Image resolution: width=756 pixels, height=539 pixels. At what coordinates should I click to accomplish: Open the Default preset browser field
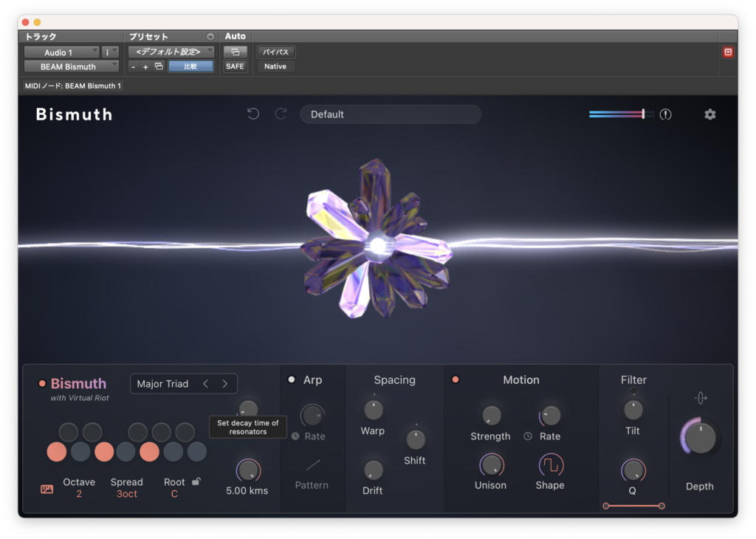[x=391, y=114]
